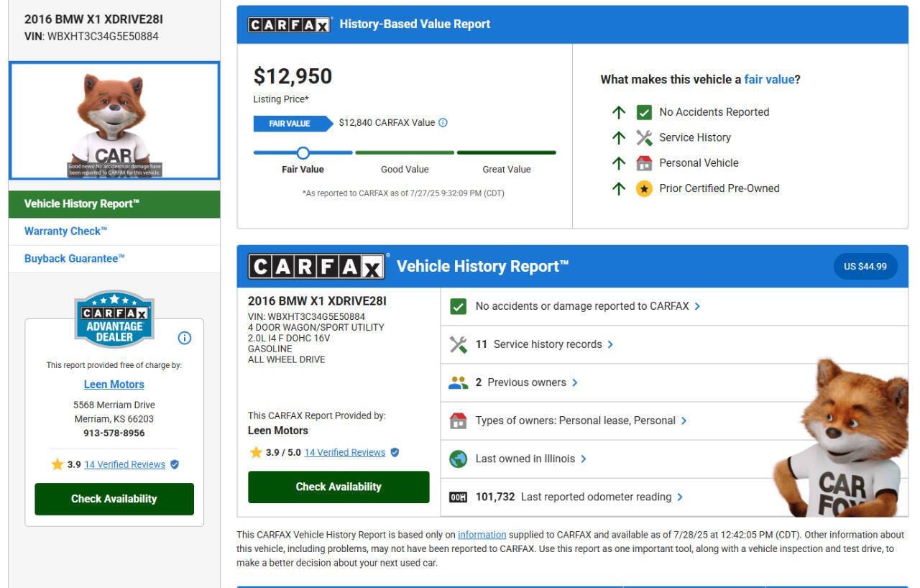Click the star badge beside Prior Certified Pre-Owned
The image size is (920, 588).
coord(644,189)
